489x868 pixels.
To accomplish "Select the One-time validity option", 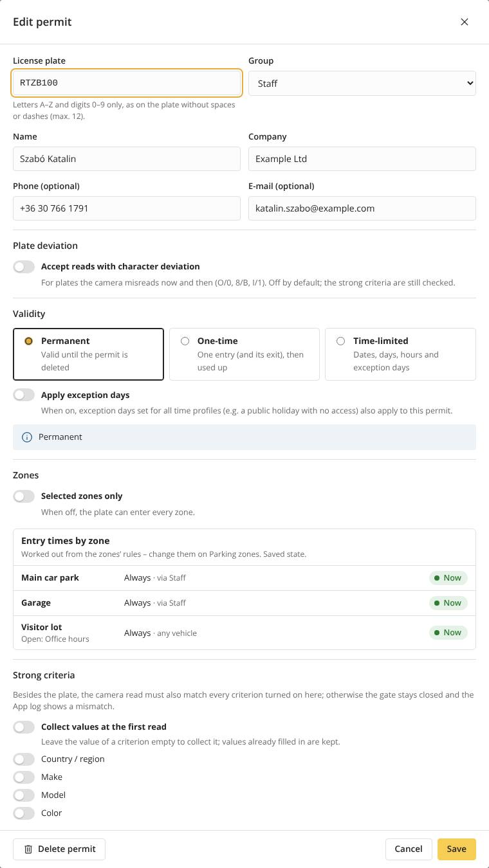I will pyautogui.click(x=244, y=354).
